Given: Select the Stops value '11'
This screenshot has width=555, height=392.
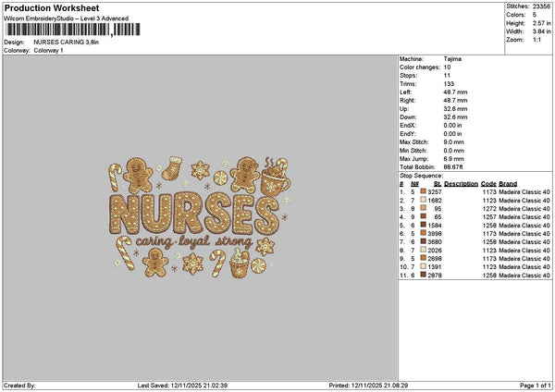Looking at the screenshot, I should click(447, 76).
